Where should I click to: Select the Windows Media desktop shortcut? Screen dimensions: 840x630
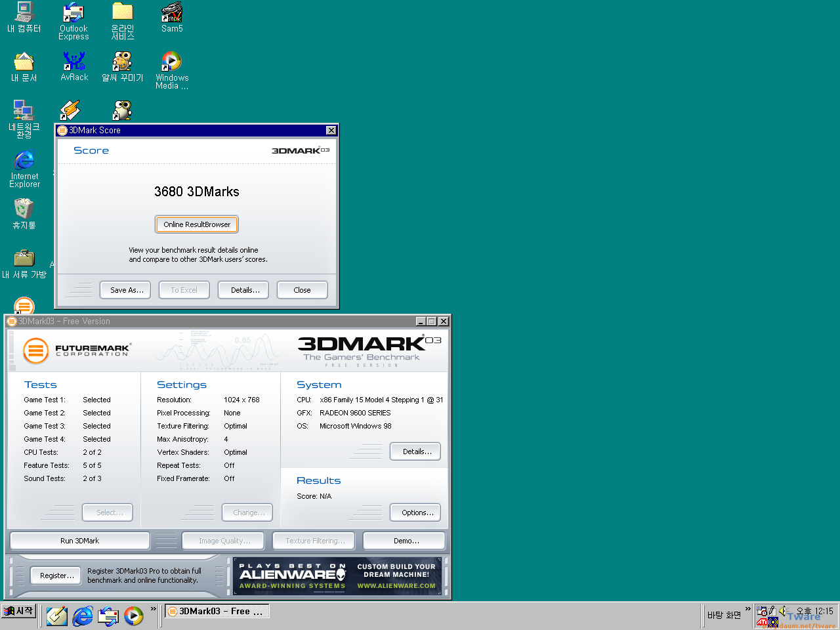pos(172,71)
